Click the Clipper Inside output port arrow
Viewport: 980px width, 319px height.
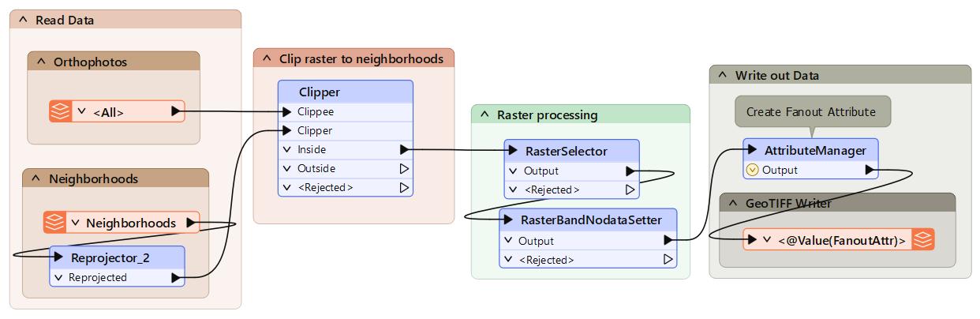pos(404,149)
